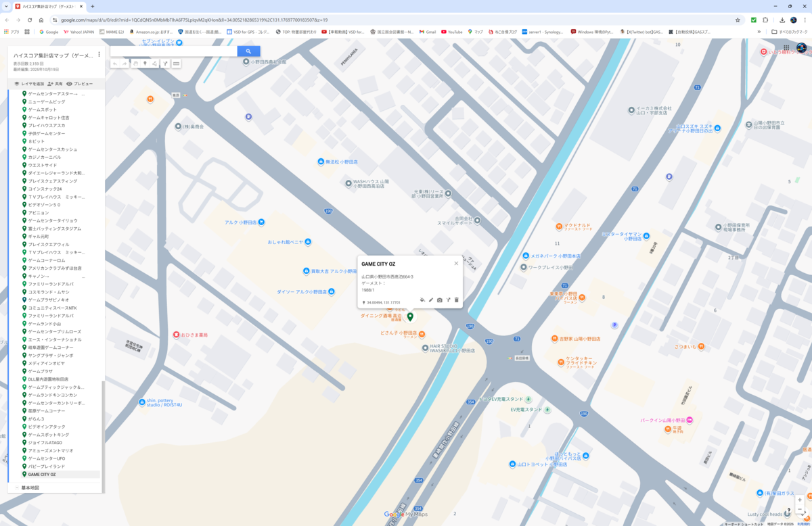812x526 pixels.
Task: Click the map zoom in plus button
Action: (800, 500)
